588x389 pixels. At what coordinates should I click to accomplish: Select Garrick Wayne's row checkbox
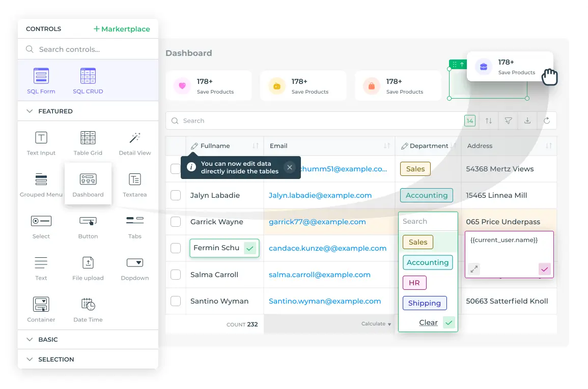click(176, 222)
